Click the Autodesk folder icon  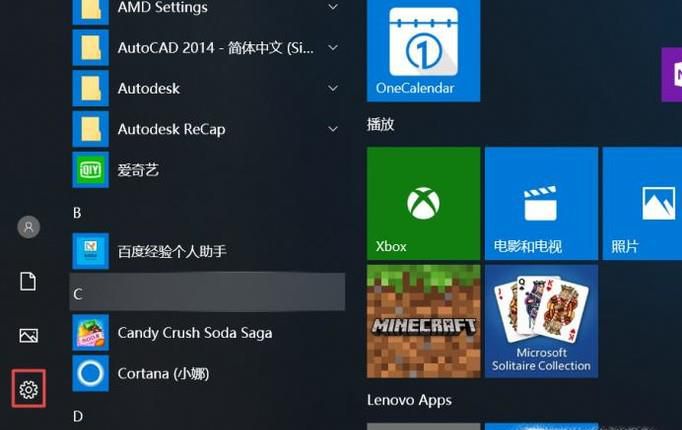click(x=90, y=88)
